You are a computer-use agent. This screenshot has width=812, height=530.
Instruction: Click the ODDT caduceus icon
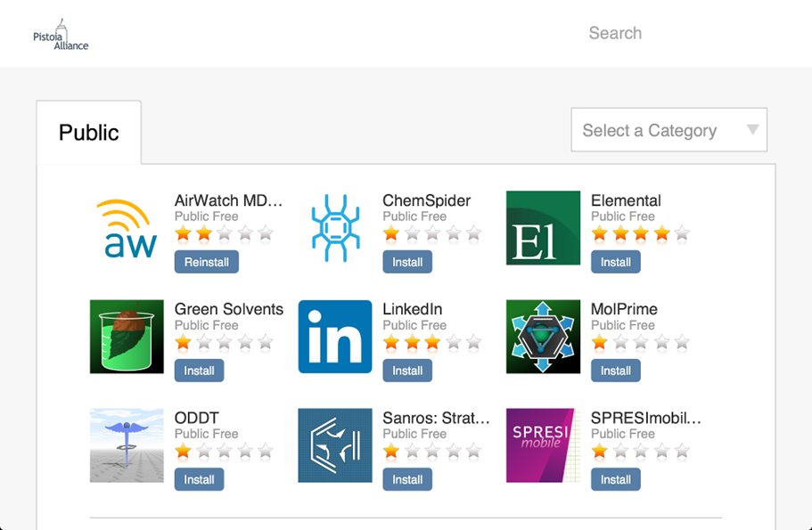(x=127, y=445)
